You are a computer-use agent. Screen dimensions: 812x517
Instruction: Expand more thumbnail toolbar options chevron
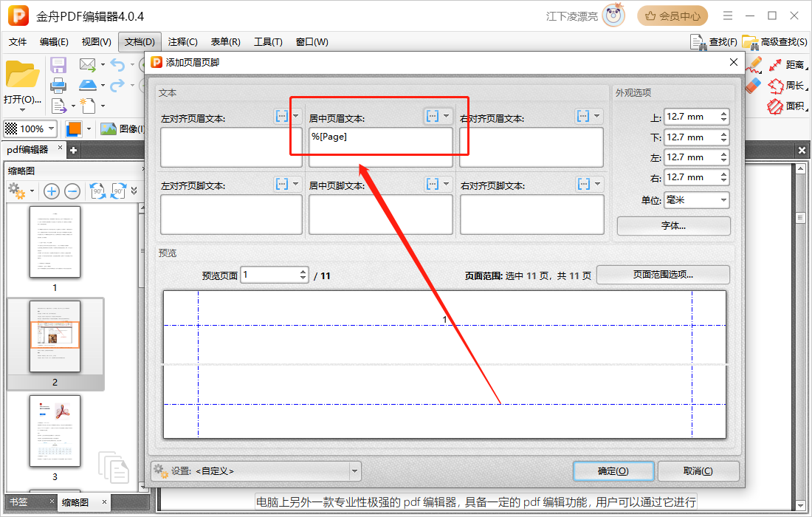[x=134, y=191]
